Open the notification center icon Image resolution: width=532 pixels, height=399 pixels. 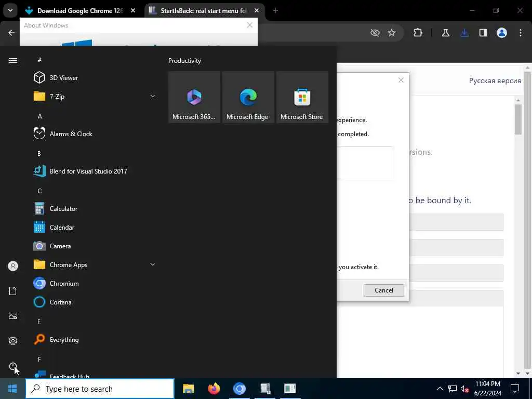515,389
